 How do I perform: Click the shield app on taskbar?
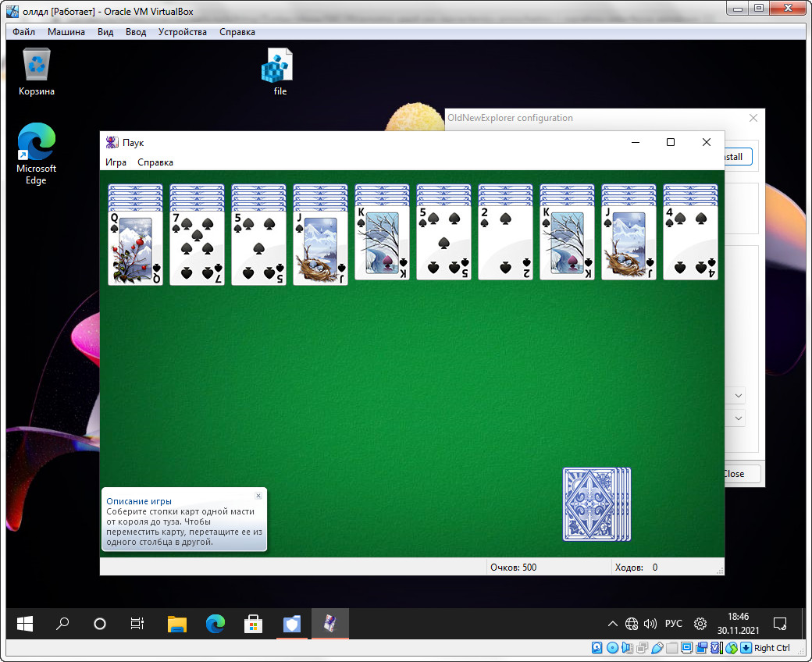point(291,624)
